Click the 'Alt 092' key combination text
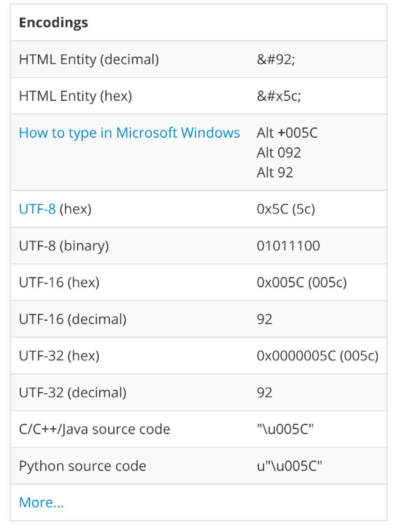408x532 pixels. coord(279,153)
